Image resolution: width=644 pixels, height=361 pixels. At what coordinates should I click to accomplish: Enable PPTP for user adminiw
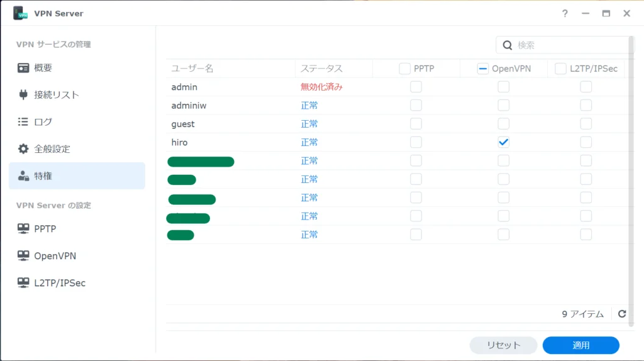click(x=416, y=106)
